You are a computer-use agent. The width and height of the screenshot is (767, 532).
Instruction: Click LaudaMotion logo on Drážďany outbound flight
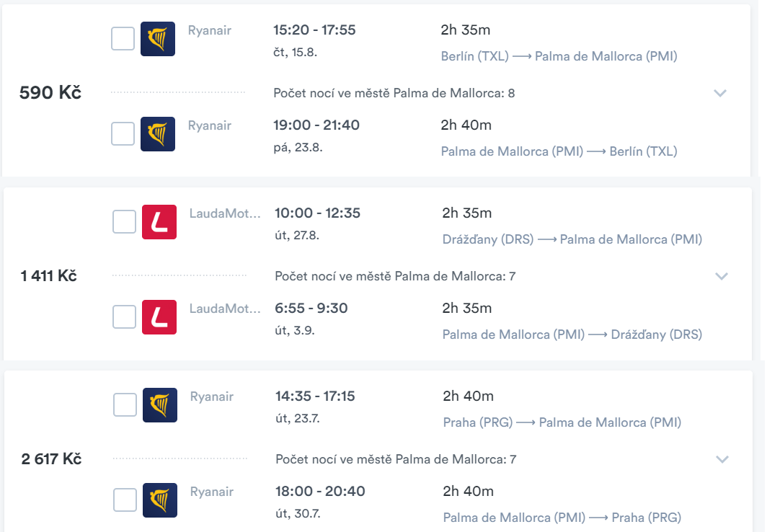coord(159,222)
